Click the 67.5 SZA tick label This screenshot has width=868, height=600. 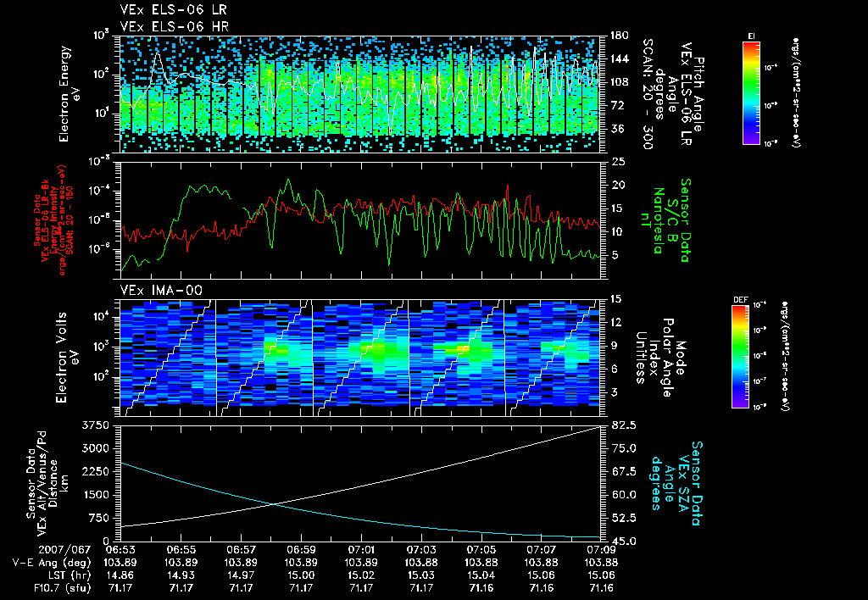(x=623, y=471)
